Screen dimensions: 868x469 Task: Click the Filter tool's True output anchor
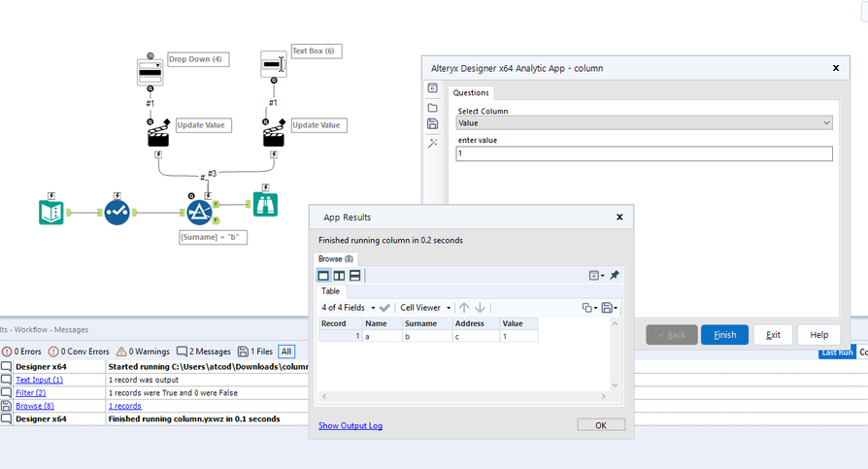coord(216,204)
